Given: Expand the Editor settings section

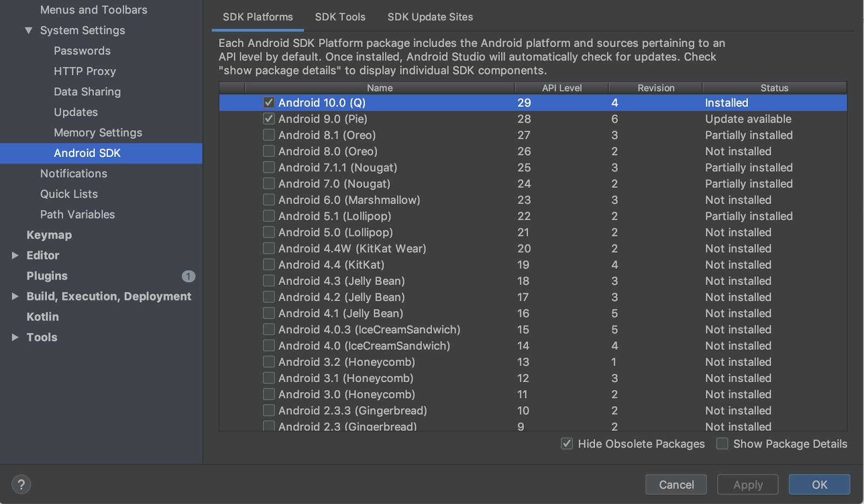Looking at the screenshot, I should [x=15, y=255].
